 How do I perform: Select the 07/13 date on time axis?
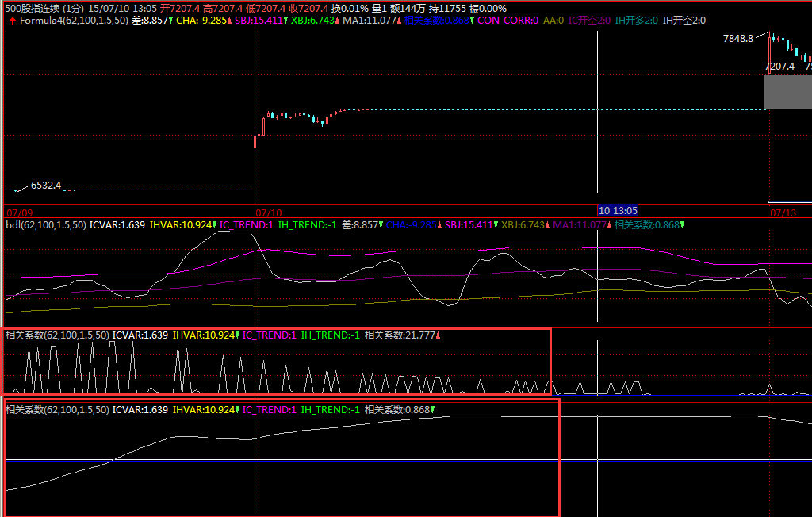pos(783,213)
